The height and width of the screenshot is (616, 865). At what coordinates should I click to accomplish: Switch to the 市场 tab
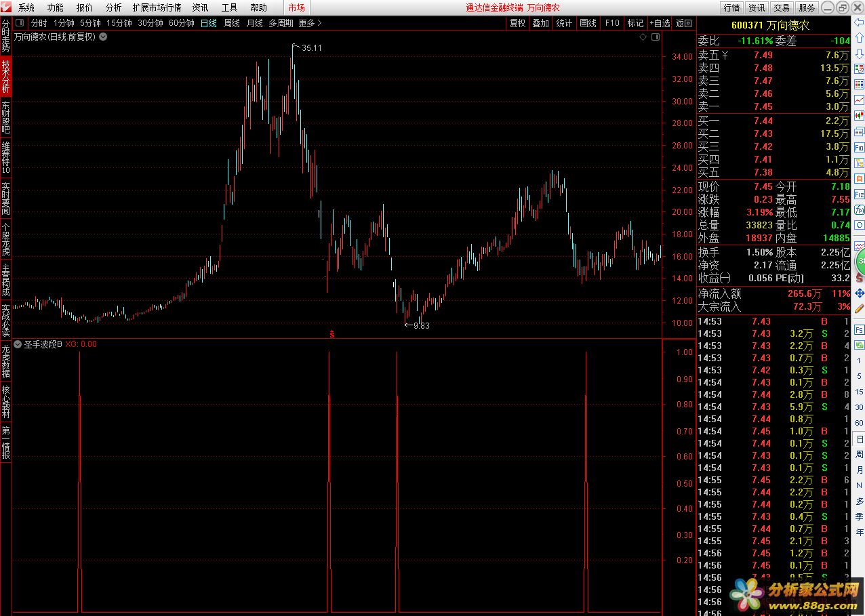point(297,7)
